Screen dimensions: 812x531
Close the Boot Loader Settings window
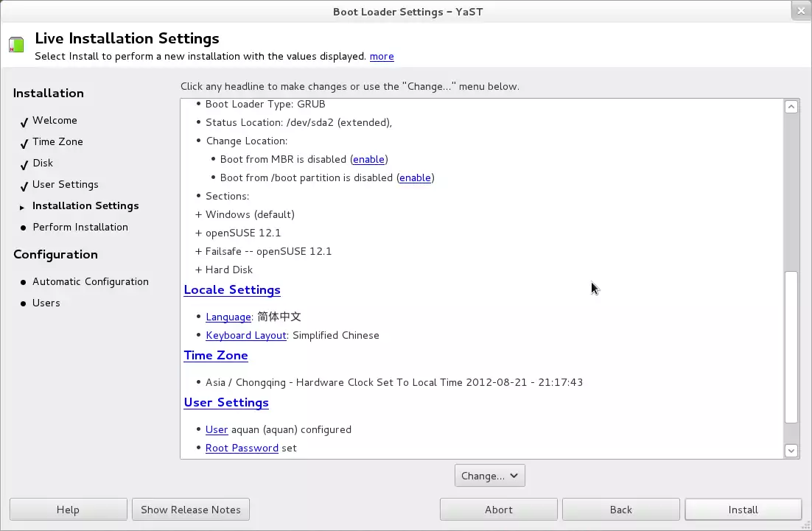[801, 11]
